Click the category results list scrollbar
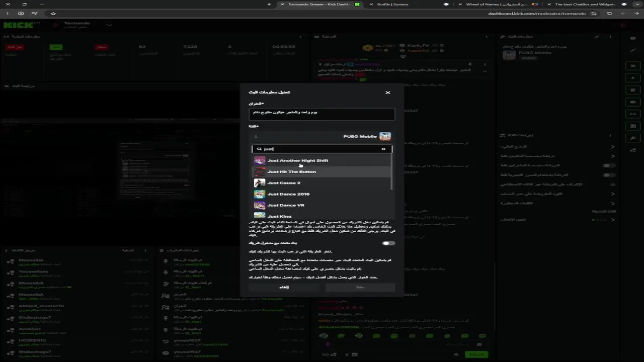 pyautogui.click(x=392, y=172)
